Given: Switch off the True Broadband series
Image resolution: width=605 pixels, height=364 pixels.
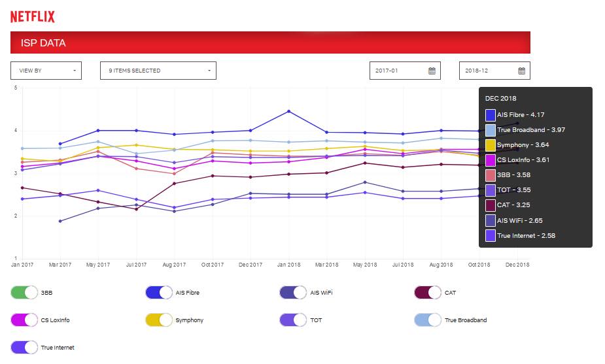Looking at the screenshot, I should [x=428, y=320].
